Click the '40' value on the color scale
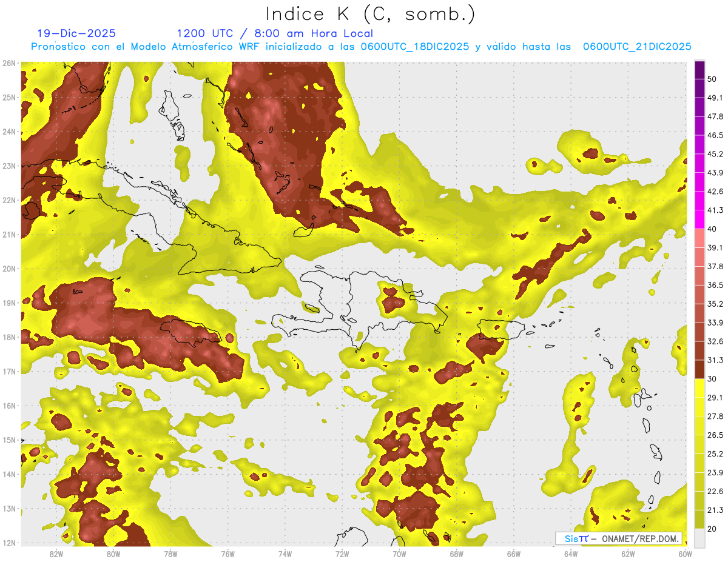Viewport: 728px width, 562px height. (x=712, y=229)
